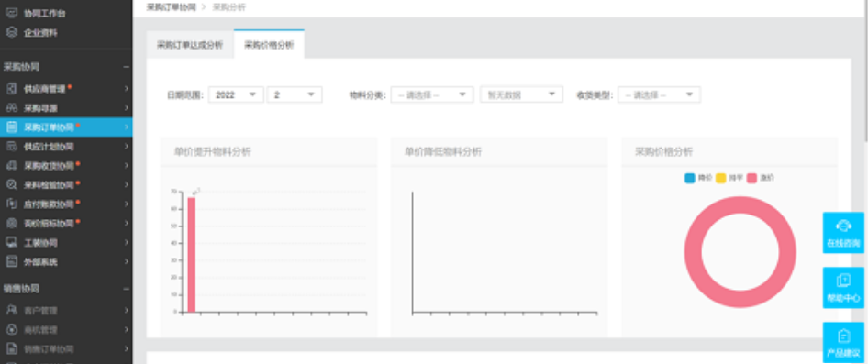868x364 pixels.
Task: Open 在线咨询 headset floating button
Action: [x=843, y=232]
